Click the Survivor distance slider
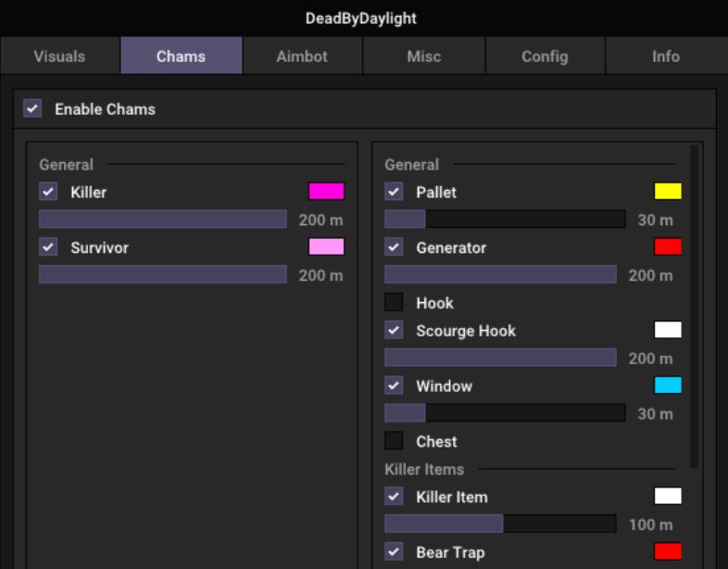Screen dimensions: 728x569 [163, 275]
